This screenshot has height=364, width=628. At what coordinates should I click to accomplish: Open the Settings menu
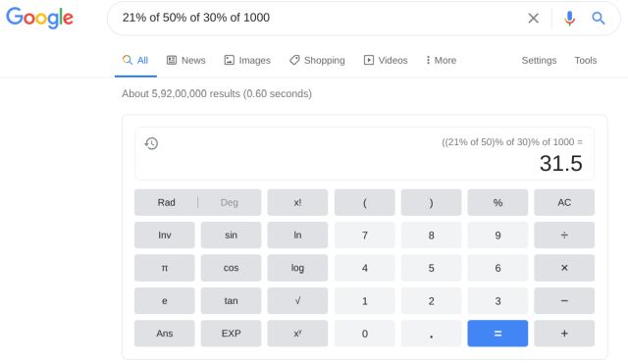539,60
